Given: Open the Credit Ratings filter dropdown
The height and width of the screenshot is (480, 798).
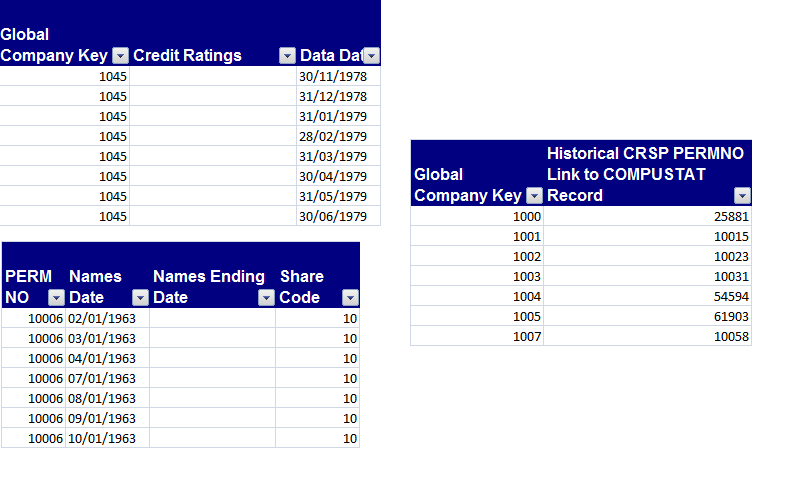Looking at the screenshot, I should pos(287,55).
